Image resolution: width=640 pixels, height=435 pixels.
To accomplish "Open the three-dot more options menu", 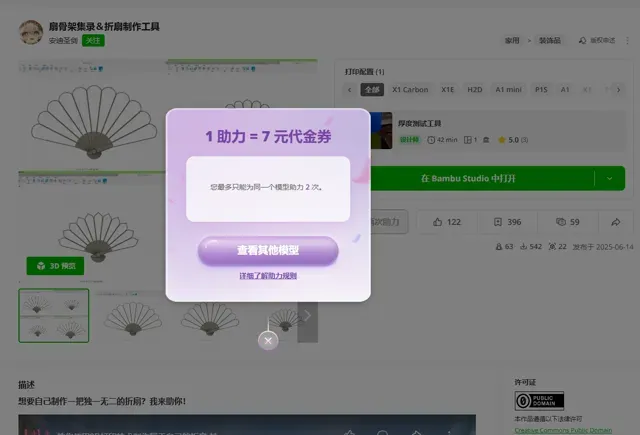I will click(627, 40).
